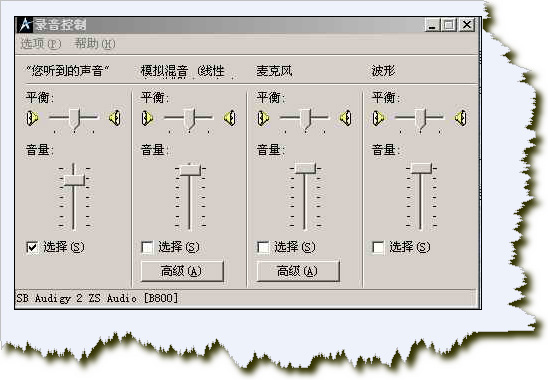548x380 pixels.
Task: Click left speaker icon in "您听到的声音" balance
Action: click(x=32, y=118)
